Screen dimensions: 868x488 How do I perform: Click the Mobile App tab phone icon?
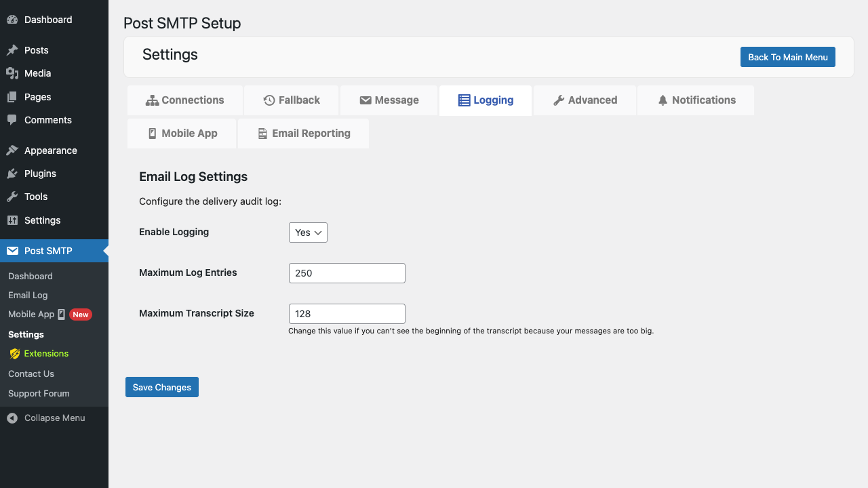(153, 134)
